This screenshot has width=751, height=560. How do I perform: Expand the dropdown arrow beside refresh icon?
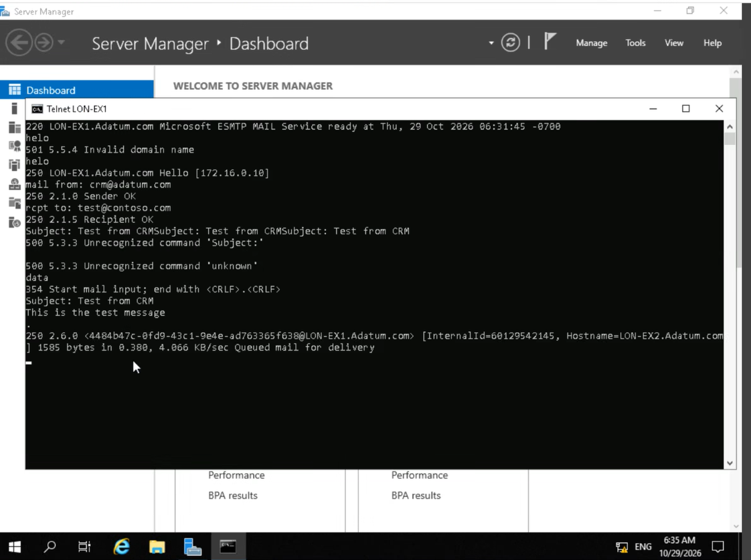491,43
